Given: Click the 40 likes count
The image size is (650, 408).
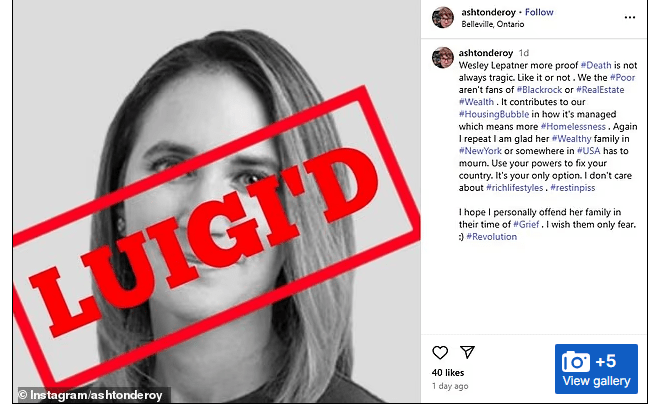Looking at the screenshot, I should click(x=448, y=372).
